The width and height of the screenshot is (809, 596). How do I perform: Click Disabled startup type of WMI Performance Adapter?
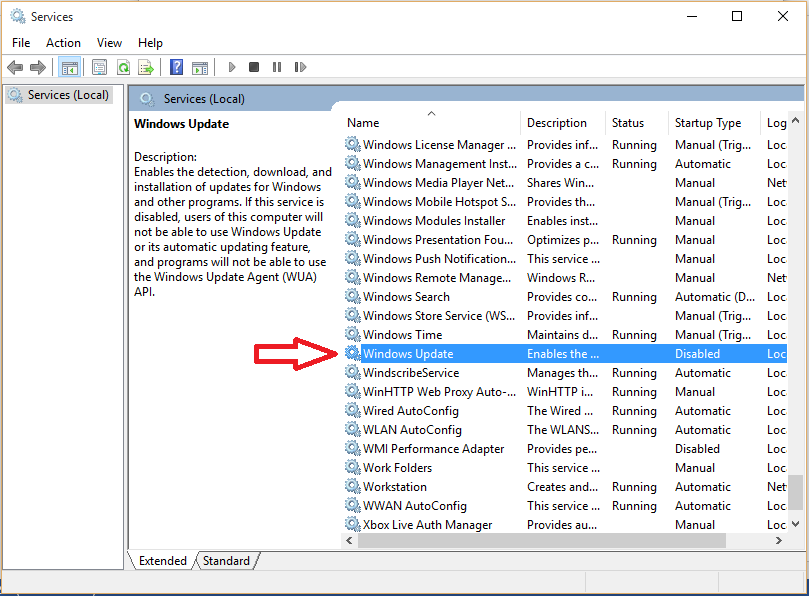pos(697,449)
